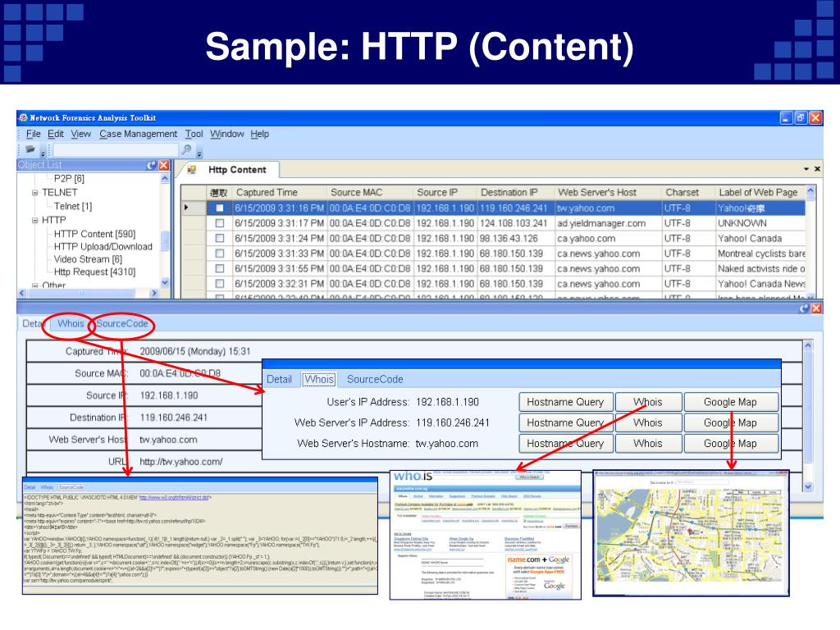Collapse the HTTP tree node
Image resolution: width=840 pixels, height=630 pixels.
[34, 220]
